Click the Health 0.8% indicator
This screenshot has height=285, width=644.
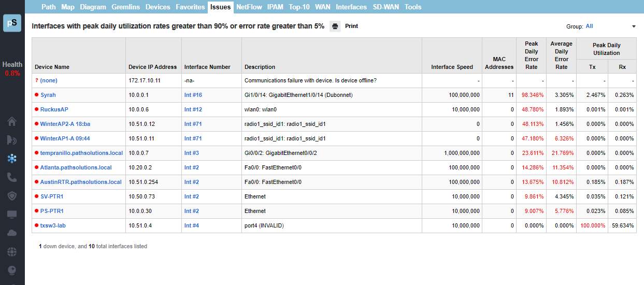click(x=12, y=69)
